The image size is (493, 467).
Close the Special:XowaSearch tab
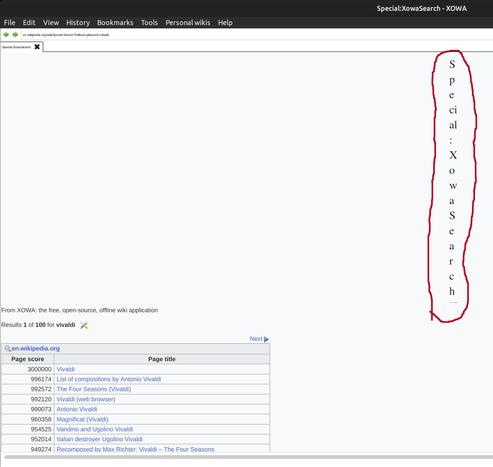[x=37, y=47]
